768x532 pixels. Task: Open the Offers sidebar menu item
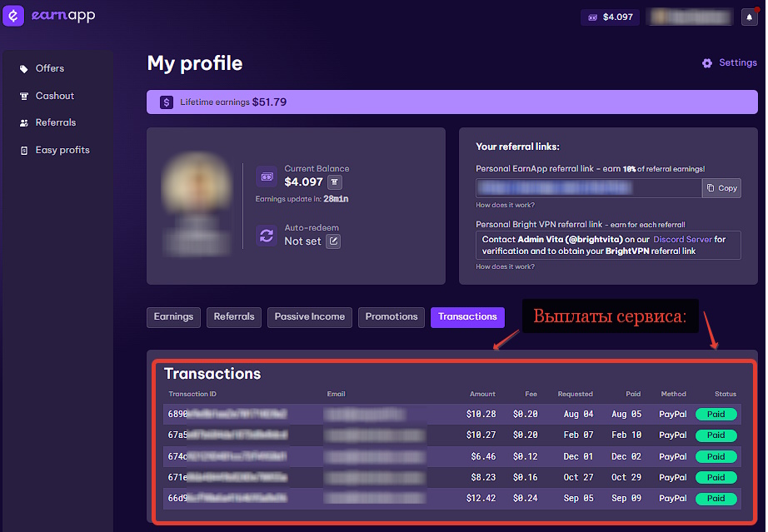click(x=49, y=68)
